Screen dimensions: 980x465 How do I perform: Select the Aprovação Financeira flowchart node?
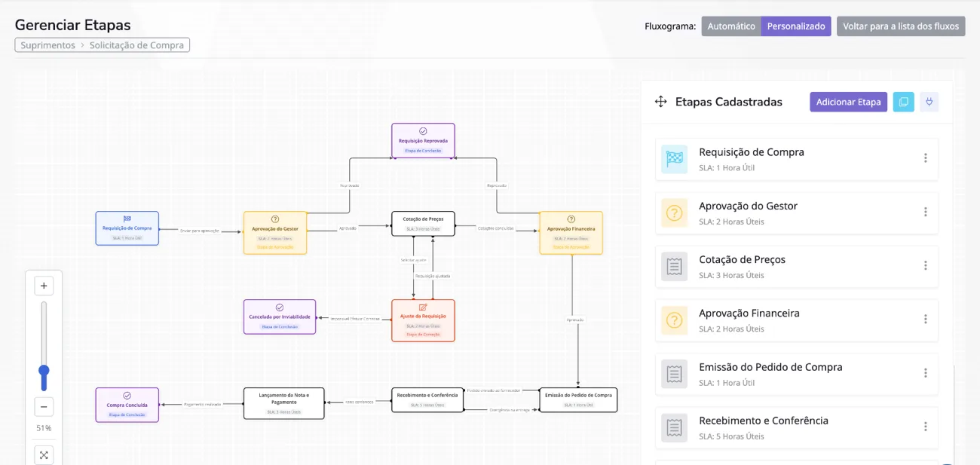click(571, 233)
